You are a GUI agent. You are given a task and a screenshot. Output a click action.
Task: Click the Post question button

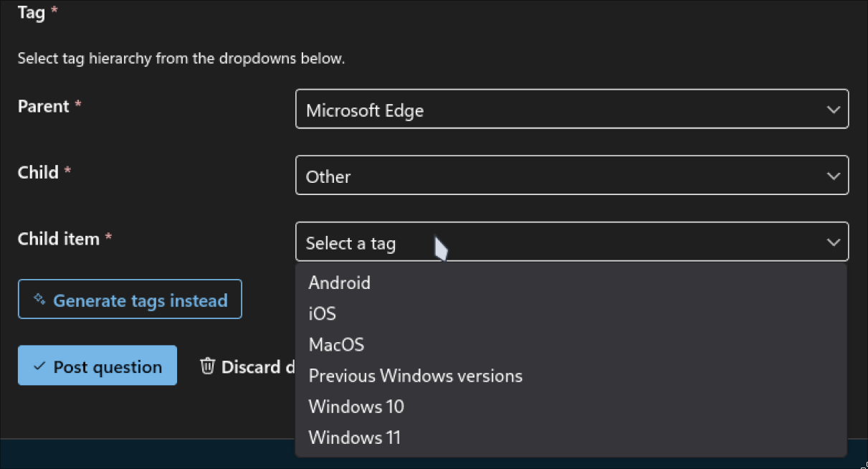pos(97,366)
